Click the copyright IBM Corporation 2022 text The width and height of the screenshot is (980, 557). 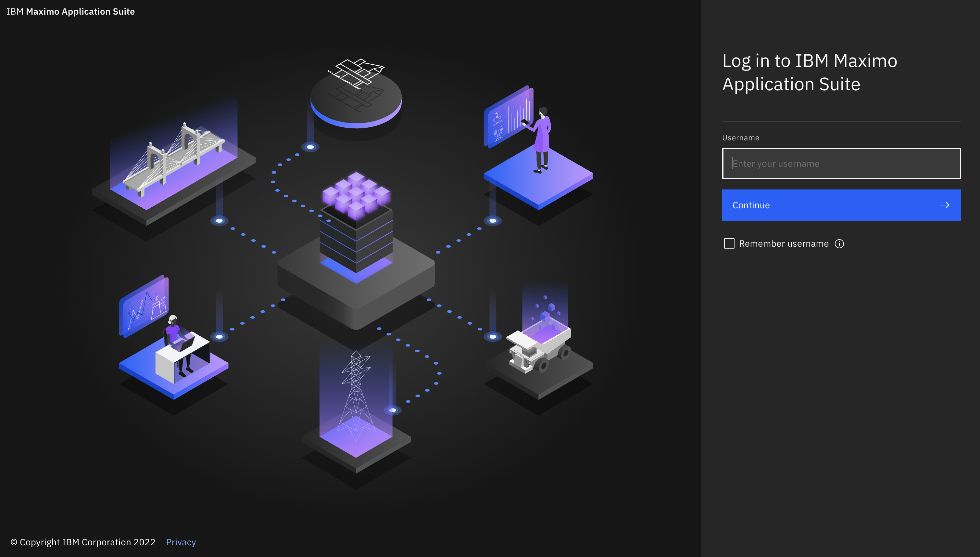pyautogui.click(x=83, y=542)
